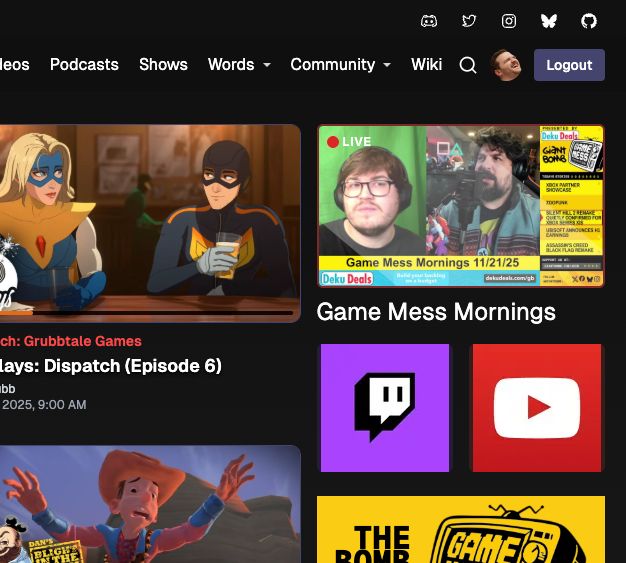Screen dimensions: 626x563
Task: Open the Blight in the video thumbnail with cowboy
Action: pos(150,504)
